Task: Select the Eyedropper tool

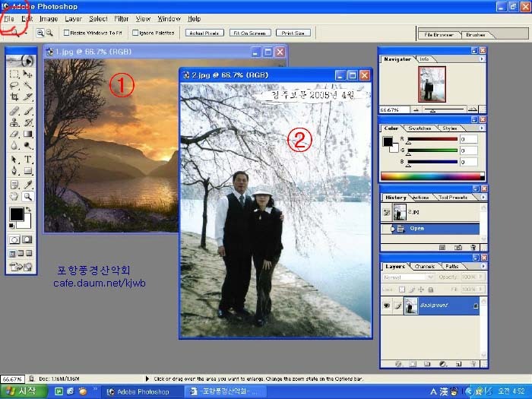Action: pos(28,185)
